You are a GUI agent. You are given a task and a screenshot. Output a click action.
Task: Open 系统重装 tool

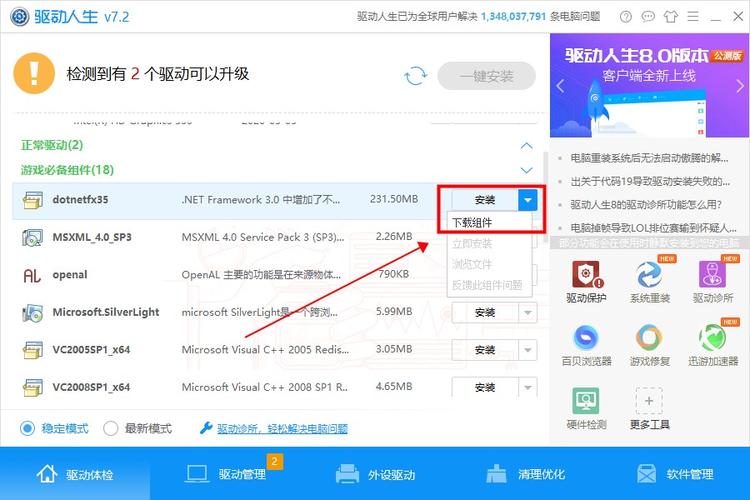coord(650,282)
